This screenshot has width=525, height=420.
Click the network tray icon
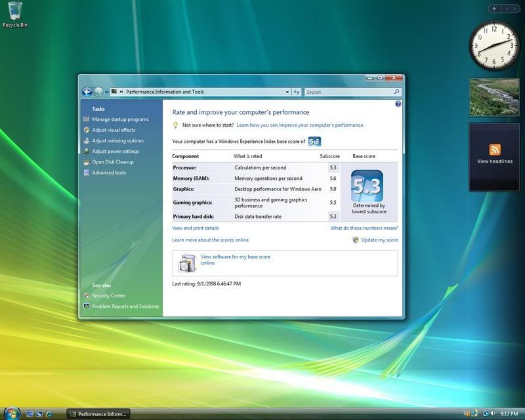[486, 414]
